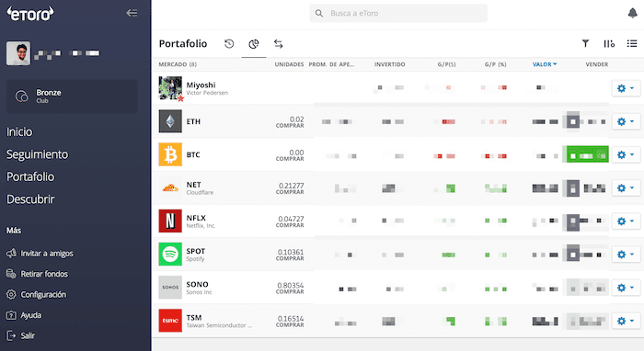Sort by the UNIDADES column header
The width and height of the screenshot is (644, 351).
tap(289, 64)
